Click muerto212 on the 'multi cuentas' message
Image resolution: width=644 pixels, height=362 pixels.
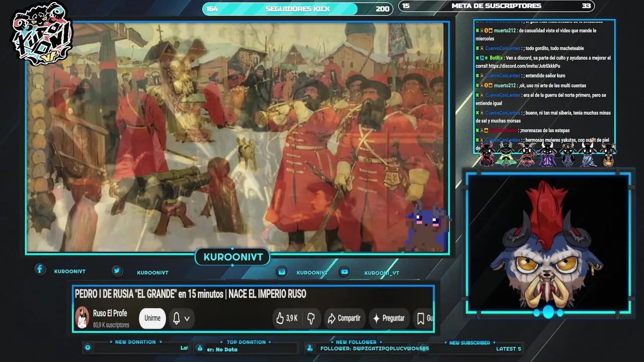click(x=505, y=85)
